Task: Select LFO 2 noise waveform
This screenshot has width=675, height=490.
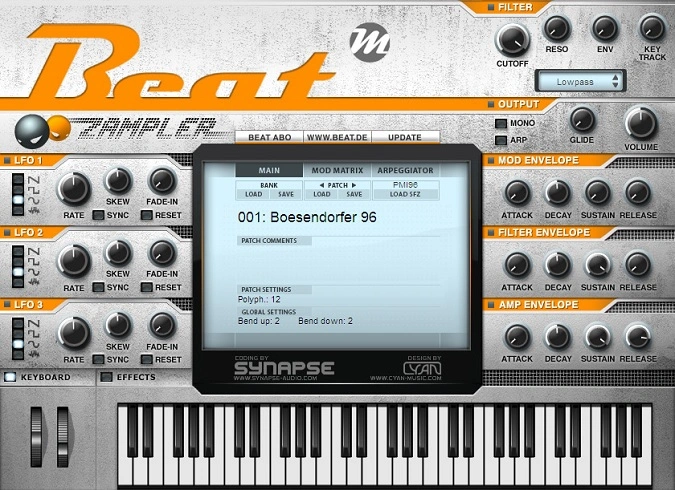Action: (18, 282)
